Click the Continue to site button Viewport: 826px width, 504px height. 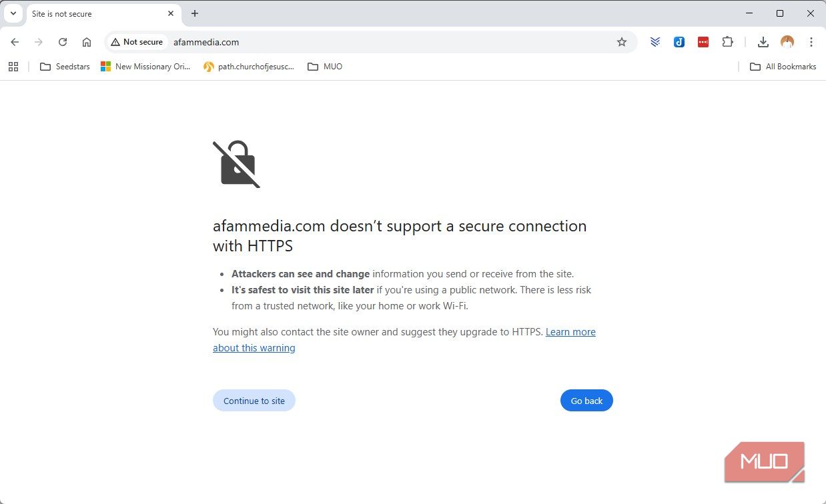(254, 401)
